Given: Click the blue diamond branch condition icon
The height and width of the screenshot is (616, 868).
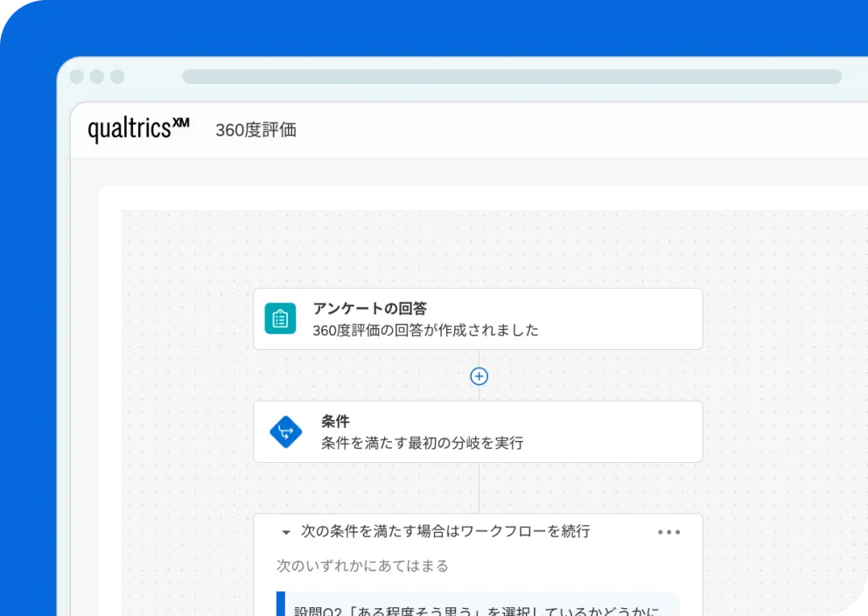Looking at the screenshot, I should 285,431.
